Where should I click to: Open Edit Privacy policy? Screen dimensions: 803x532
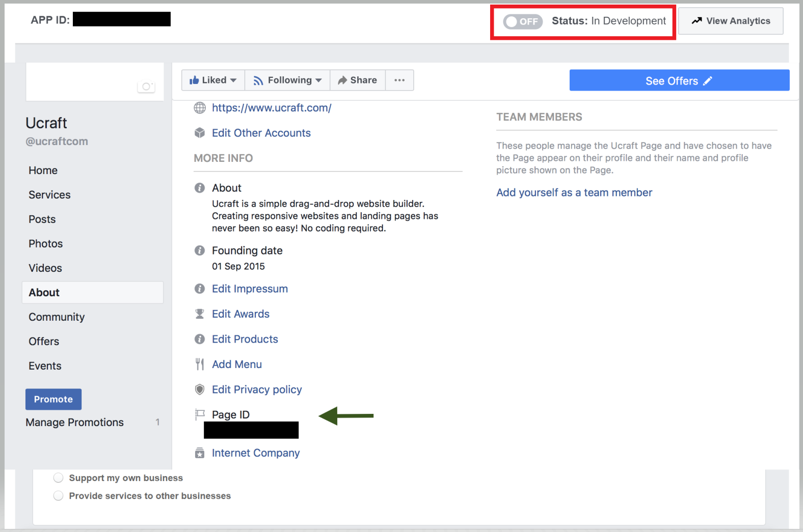257,389
